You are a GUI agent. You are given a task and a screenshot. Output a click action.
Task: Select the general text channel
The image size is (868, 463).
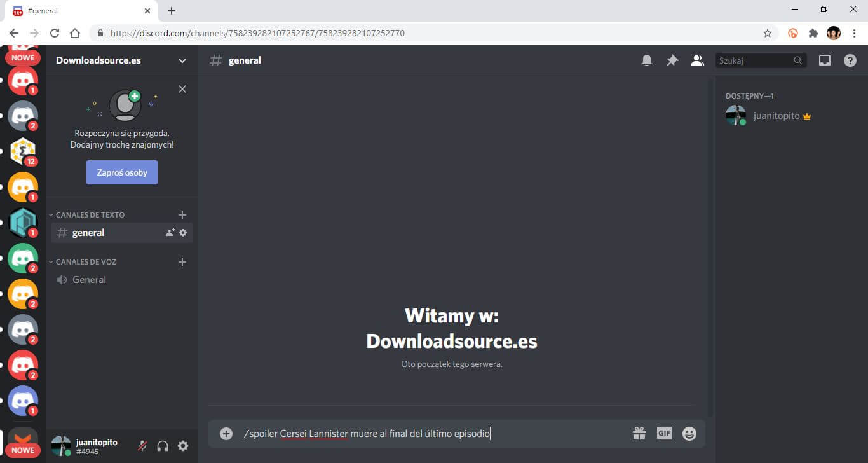pyautogui.click(x=122, y=233)
